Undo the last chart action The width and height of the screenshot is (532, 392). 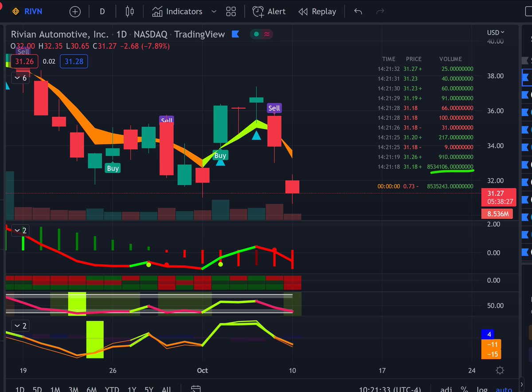[358, 12]
